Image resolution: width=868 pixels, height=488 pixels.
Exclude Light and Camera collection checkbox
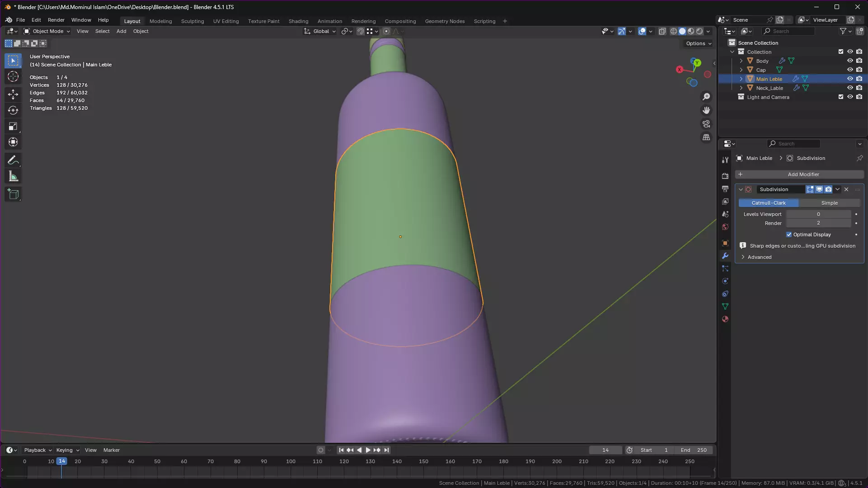(x=841, y=97)
